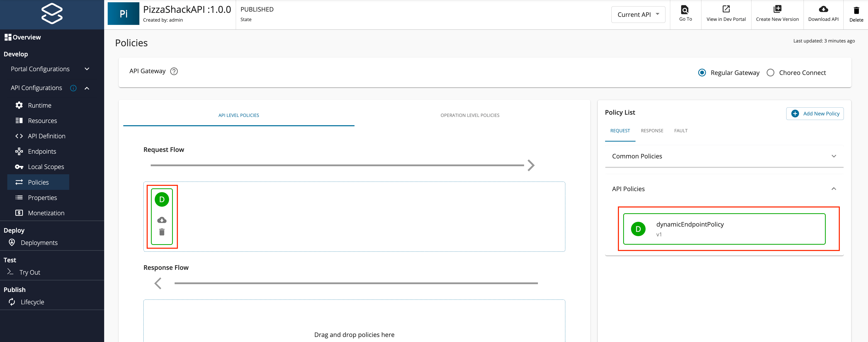The image size is (868, 342).
Task: Collapse the API Policies section
Action: tap(834, 189)
